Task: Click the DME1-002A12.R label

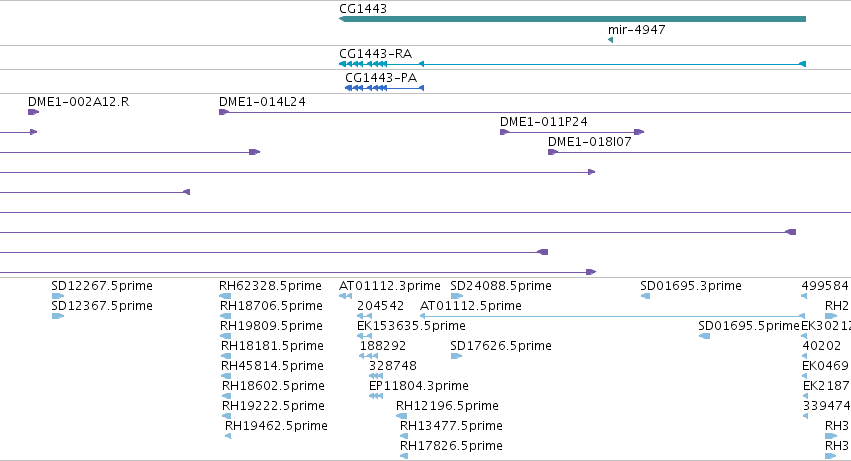Action: 79,102
